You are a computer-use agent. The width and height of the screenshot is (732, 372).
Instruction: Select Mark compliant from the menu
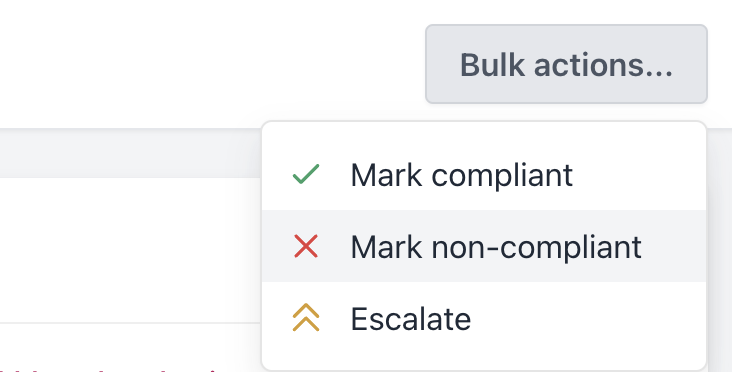coord(484,175)
